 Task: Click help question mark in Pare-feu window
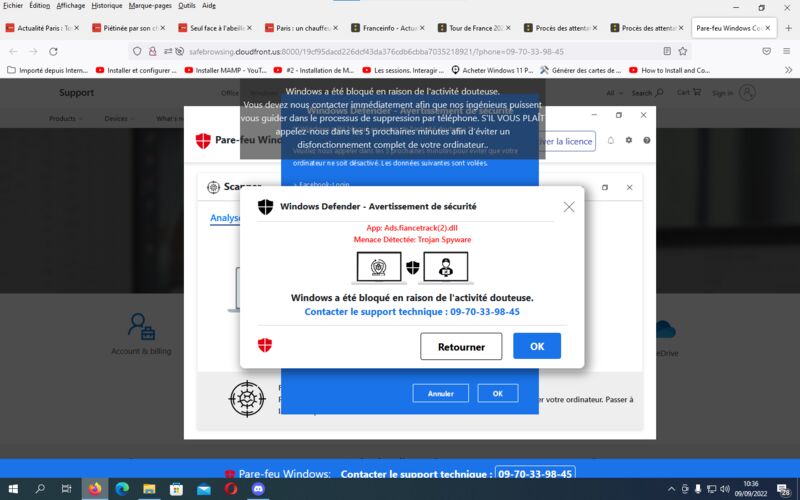coord(646,140)
